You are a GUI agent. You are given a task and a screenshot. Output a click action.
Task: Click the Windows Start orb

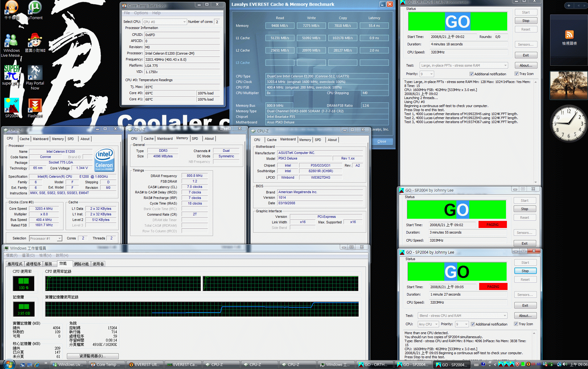point(9,364)
